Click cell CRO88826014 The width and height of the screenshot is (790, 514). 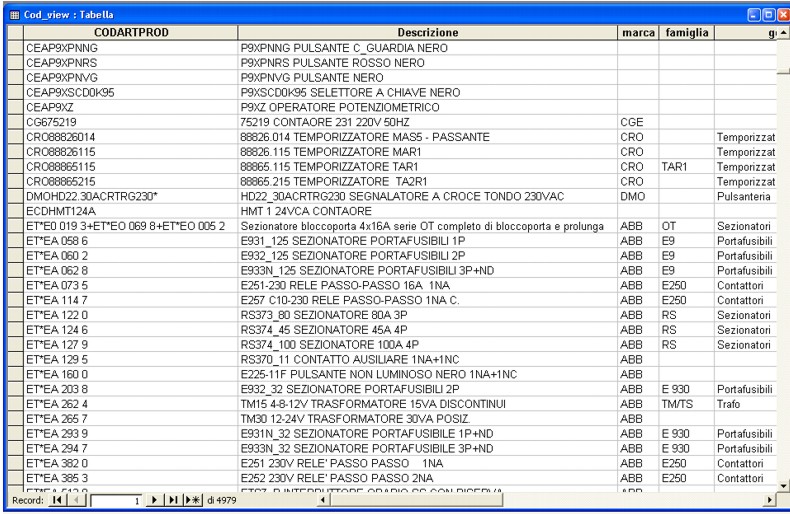tap(131, 137)
